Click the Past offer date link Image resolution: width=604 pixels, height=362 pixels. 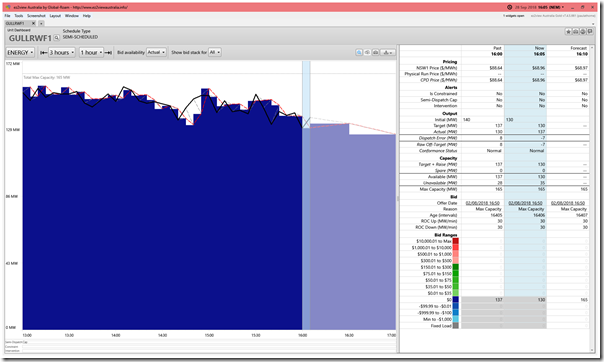[483, 203]
